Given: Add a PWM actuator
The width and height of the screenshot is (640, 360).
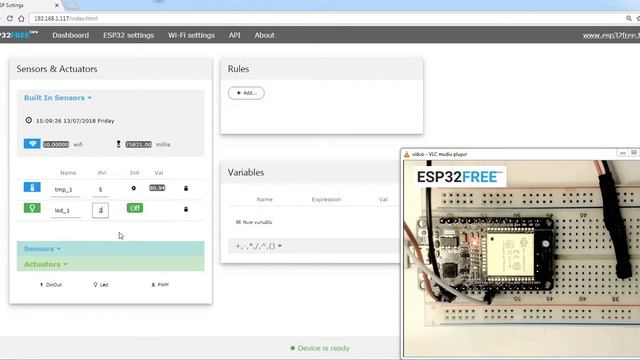Looking at the screenshot, I should coord(160,284).
